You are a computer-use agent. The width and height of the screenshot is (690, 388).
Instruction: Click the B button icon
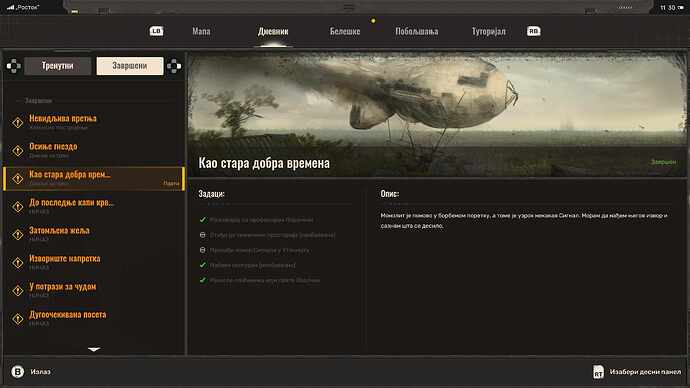(x=18, y=372)
